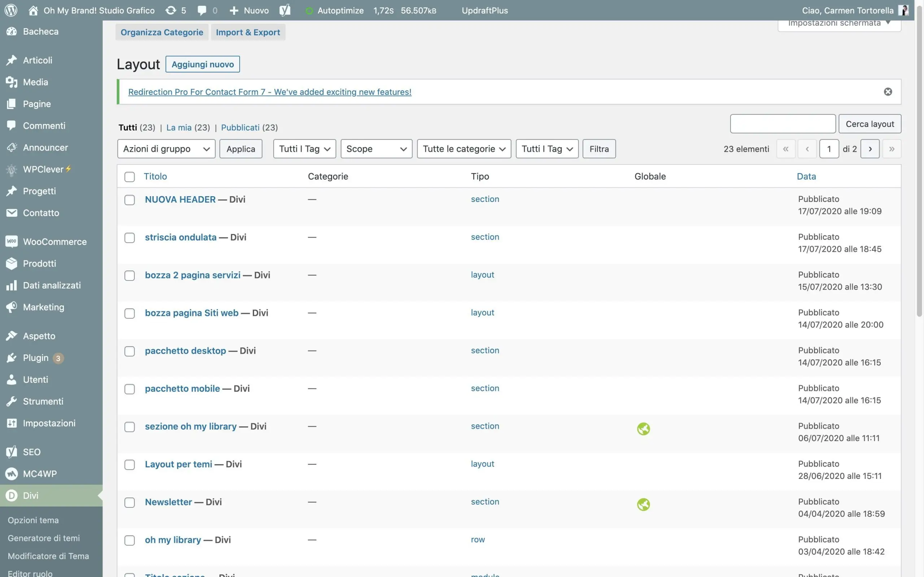Click WooCommerce icon in sidebar
Viewport: 924px width, 577px height.
tap(12, 242)
